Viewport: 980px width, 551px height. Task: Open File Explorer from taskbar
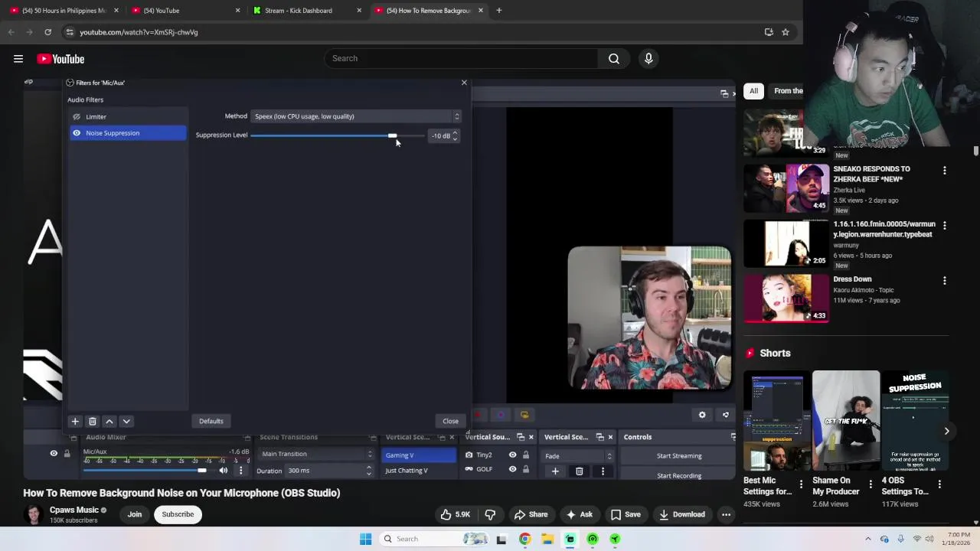pyautogui.click(x=547, y=539)
